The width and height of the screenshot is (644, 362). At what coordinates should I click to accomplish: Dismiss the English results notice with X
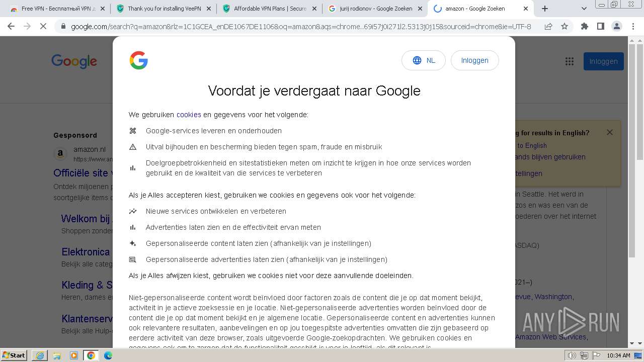pos(610,132)
